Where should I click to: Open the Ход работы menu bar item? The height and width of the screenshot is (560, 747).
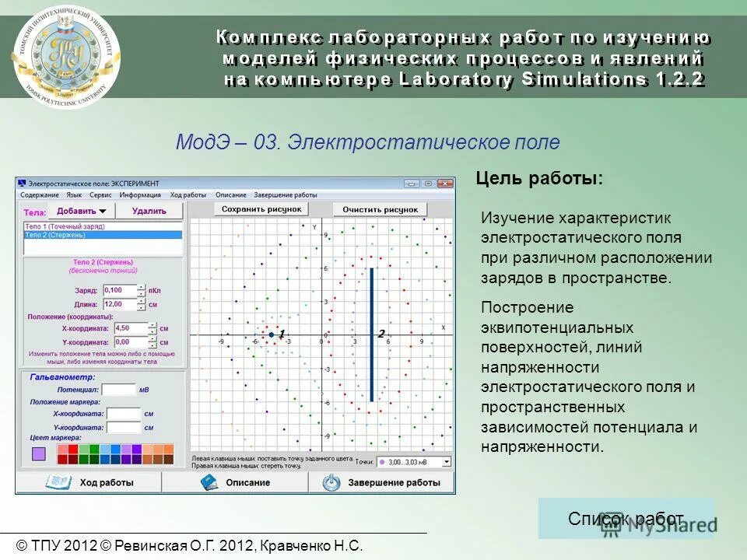pyautogui.click(x=188, y=194)
